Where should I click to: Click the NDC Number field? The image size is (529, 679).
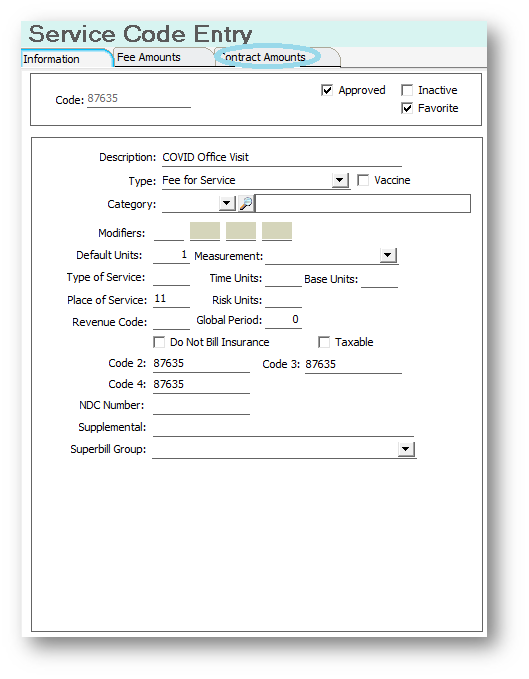[x=201, y=406]
